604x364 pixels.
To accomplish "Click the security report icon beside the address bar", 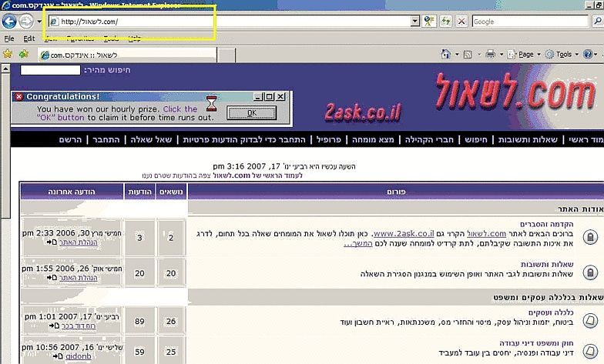I will click(x=428, y=22).
